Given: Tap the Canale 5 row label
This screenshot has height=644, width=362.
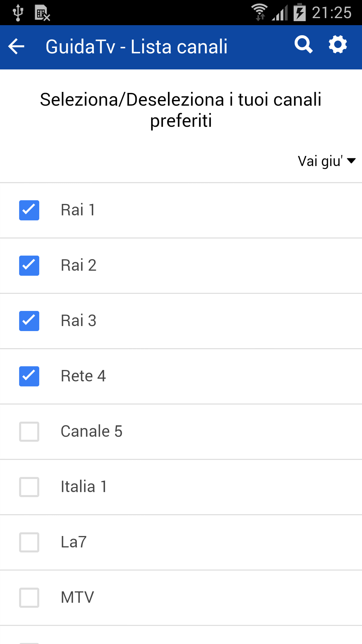Looking at the screenshot, I should [92, 431].
